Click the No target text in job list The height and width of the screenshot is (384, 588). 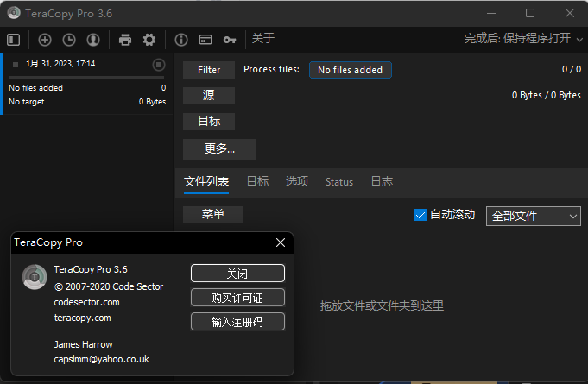(x=26, y=102)
